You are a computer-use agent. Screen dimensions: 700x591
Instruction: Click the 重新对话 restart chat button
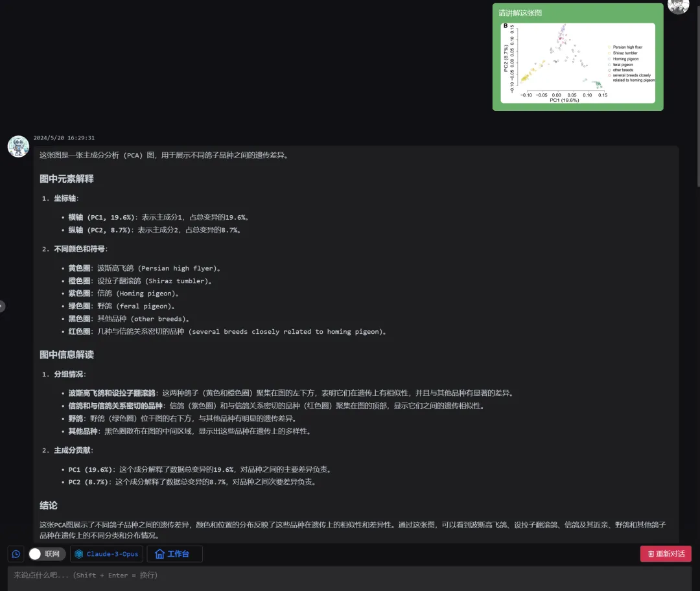coord(666,554)
